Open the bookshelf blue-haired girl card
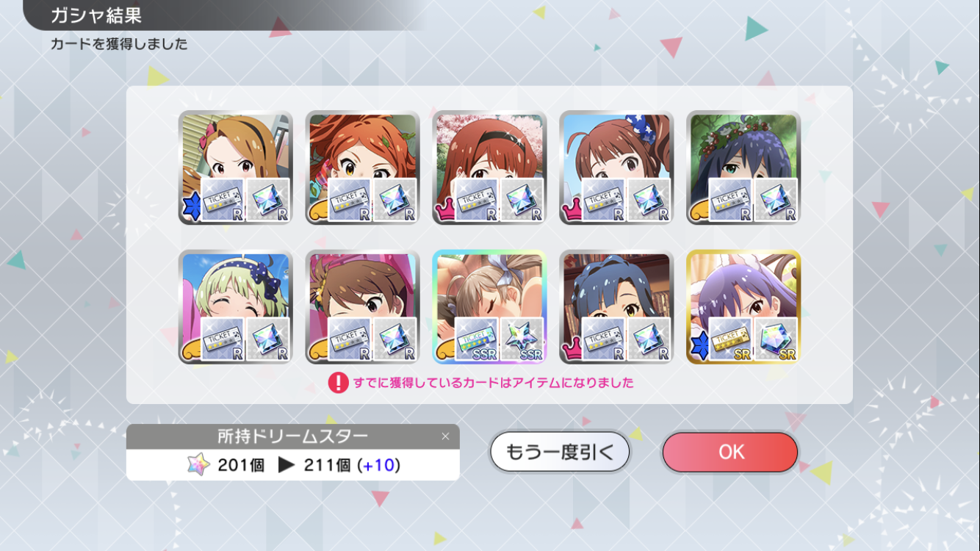 point(616,306)
